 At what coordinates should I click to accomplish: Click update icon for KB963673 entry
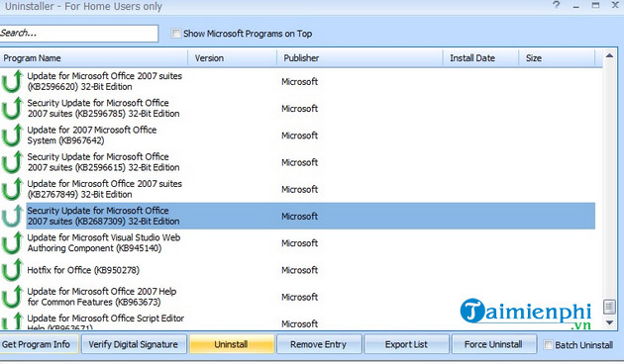coord(12,298)
